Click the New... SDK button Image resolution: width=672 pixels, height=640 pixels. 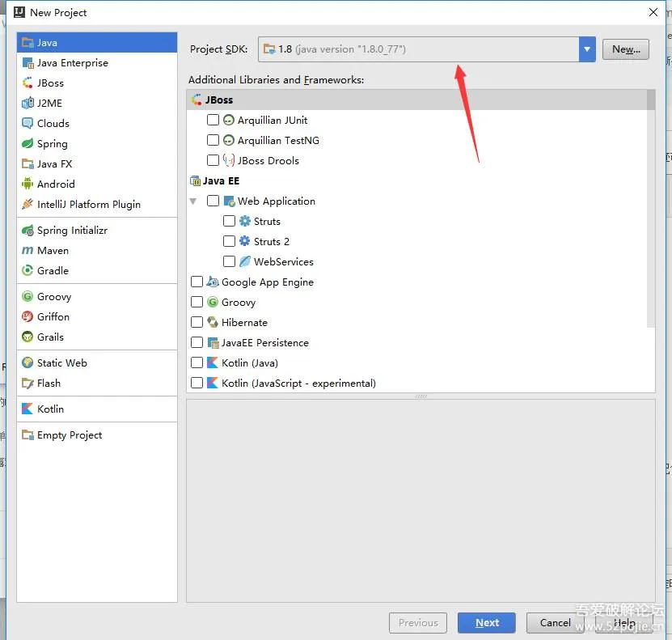[x=626, y=49]
